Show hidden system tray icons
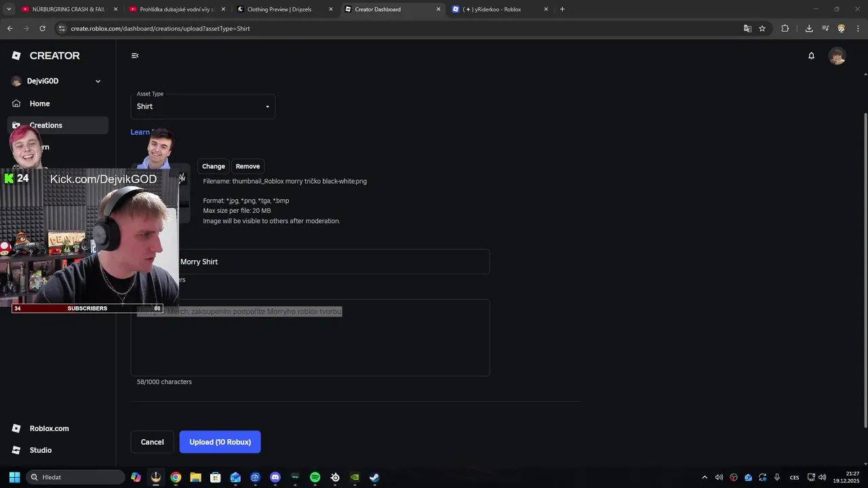868x488 pixels. click(x=705, y=477)
